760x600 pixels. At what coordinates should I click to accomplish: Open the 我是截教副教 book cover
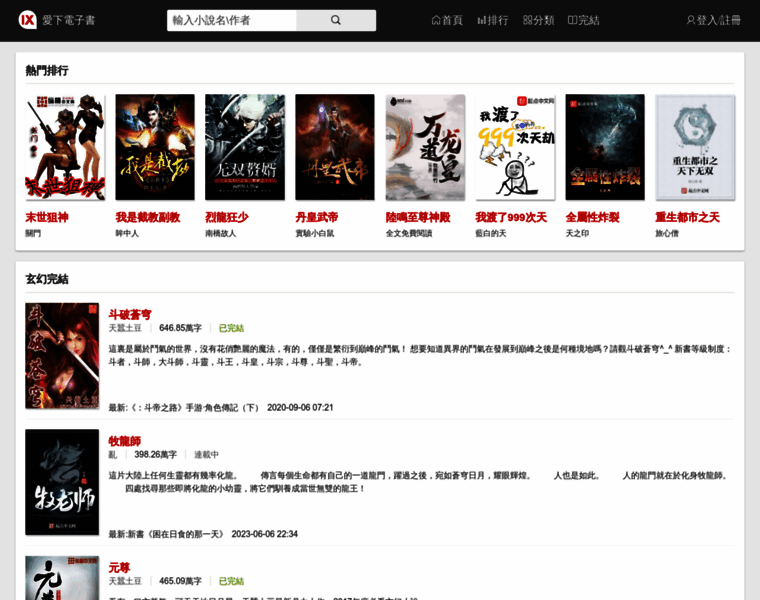155,147
